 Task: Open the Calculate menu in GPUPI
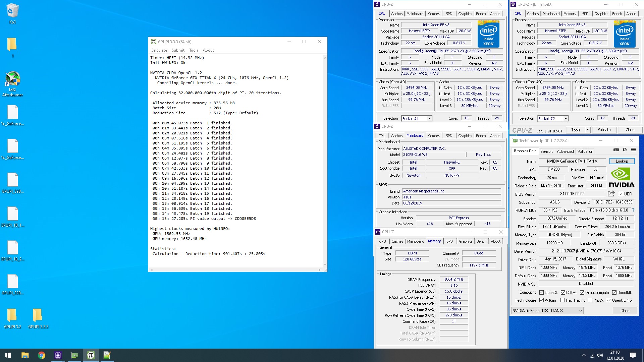pyautogui.click(x=159, y=50)
